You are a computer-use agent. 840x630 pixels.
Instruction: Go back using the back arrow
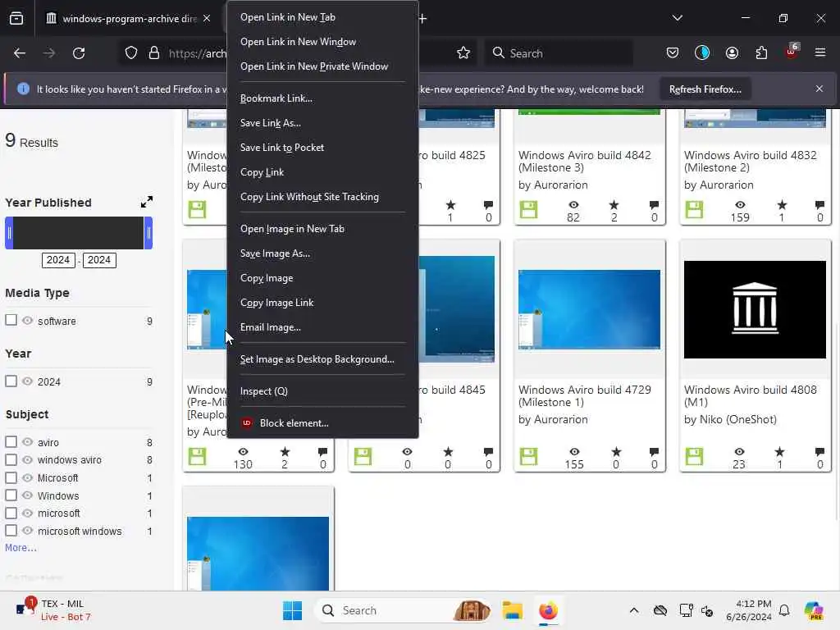(20, 53)
